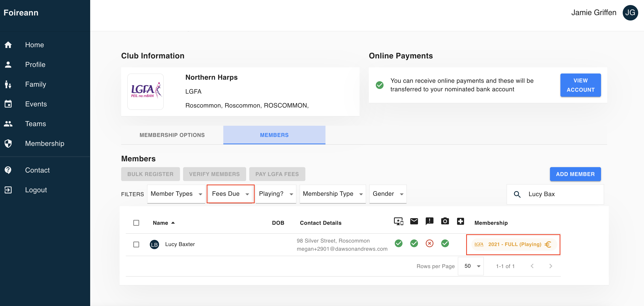
Task: Change Rows per Page value 50
Action: tap(471, 266)
